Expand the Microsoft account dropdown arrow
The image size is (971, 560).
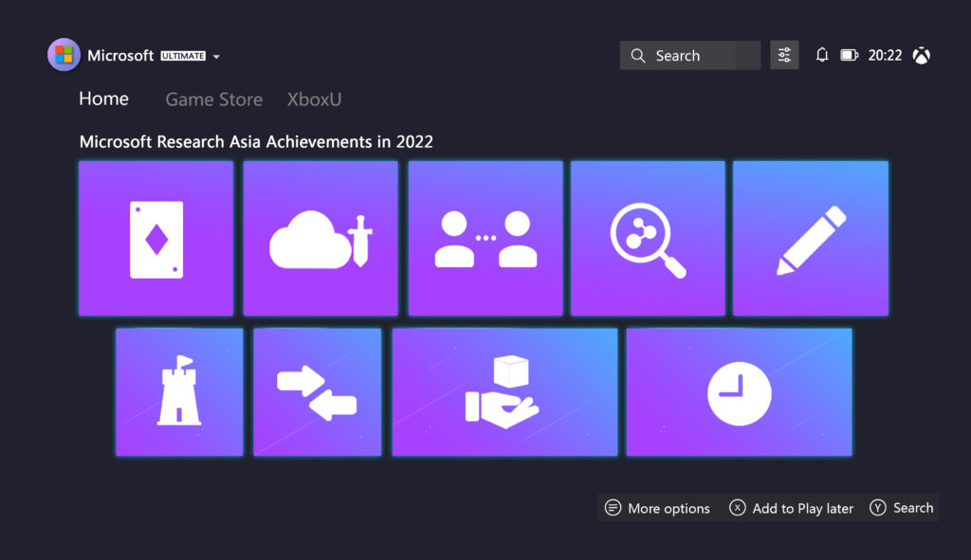pos(216,57)
